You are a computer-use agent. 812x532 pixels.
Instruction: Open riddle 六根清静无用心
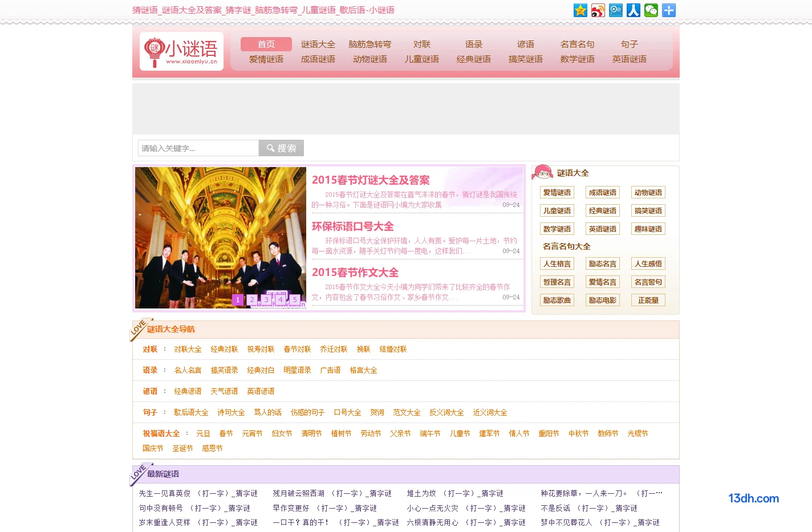point(466,523)
